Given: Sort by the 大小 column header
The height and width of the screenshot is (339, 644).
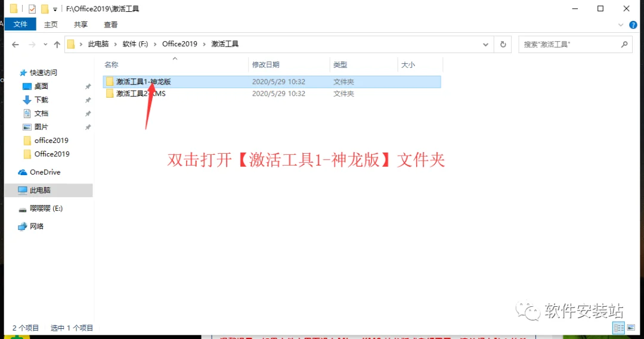Looking at the screenshot, I should (x=408, y=65).
